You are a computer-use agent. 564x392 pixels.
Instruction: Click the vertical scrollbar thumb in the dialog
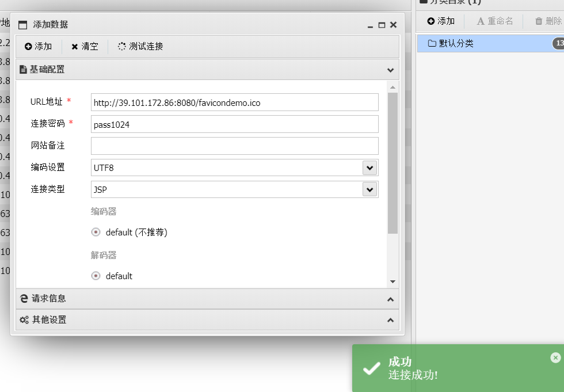pyautogui.click(x=392, y=163)
